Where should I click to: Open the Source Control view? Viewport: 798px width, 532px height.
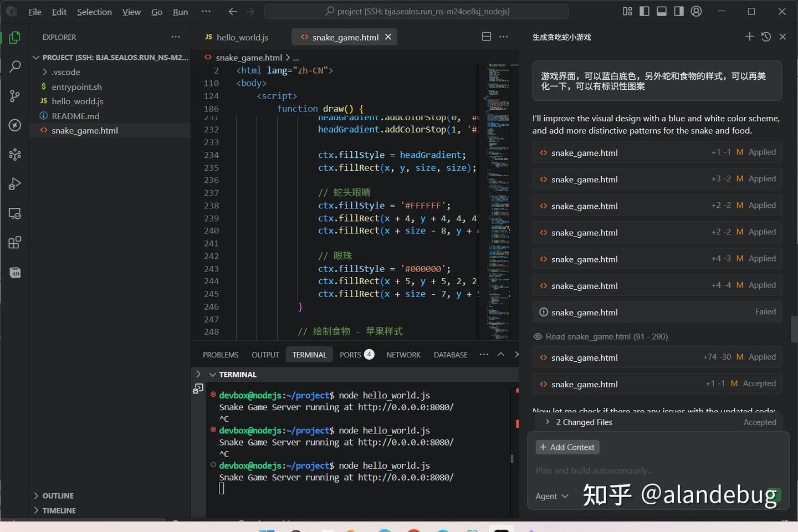[14, 95]
